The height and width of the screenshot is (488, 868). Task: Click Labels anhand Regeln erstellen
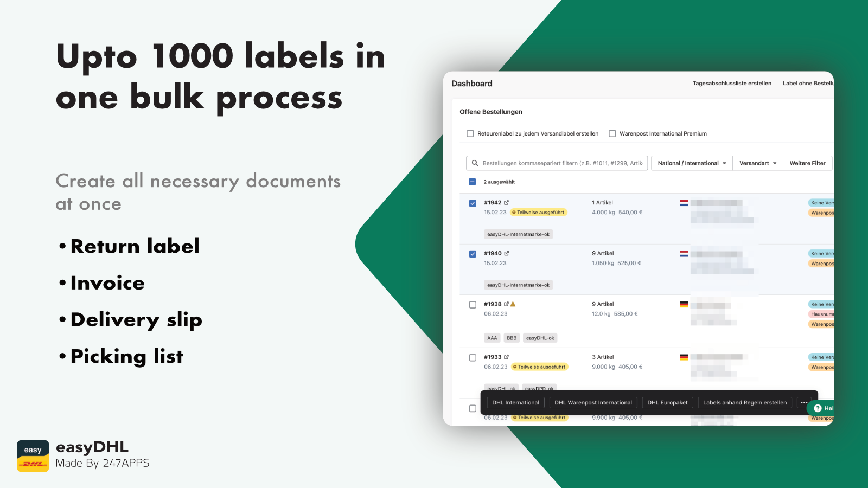(x=744, y=402)
